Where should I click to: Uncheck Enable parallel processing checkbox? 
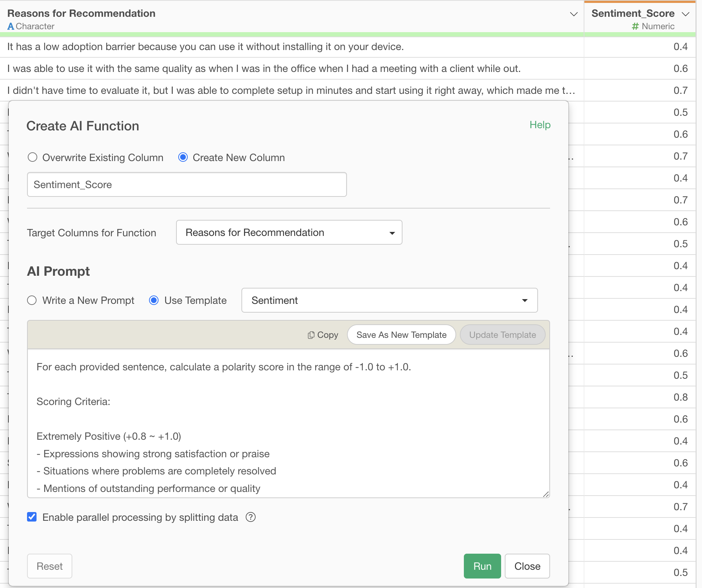(x=32, y=517)
